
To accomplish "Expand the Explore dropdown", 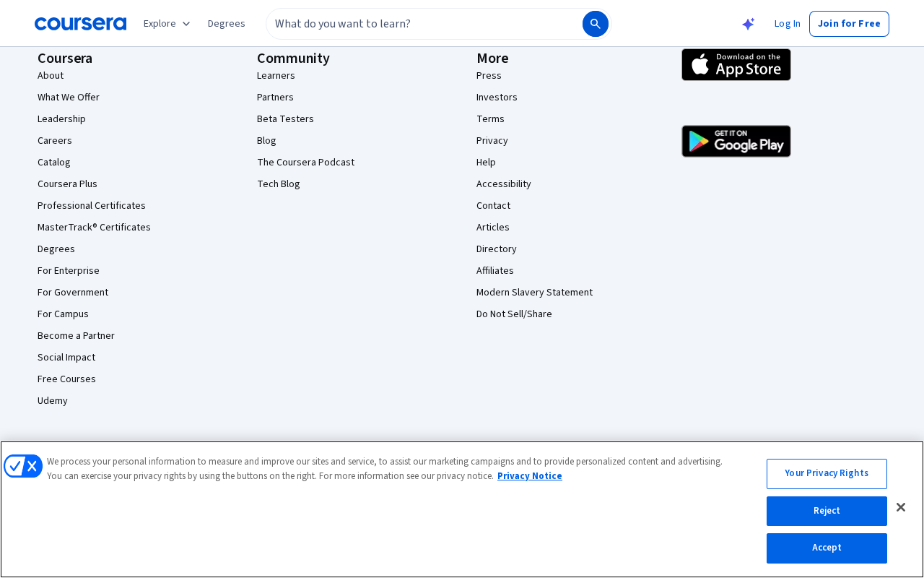I will point(167,24).
